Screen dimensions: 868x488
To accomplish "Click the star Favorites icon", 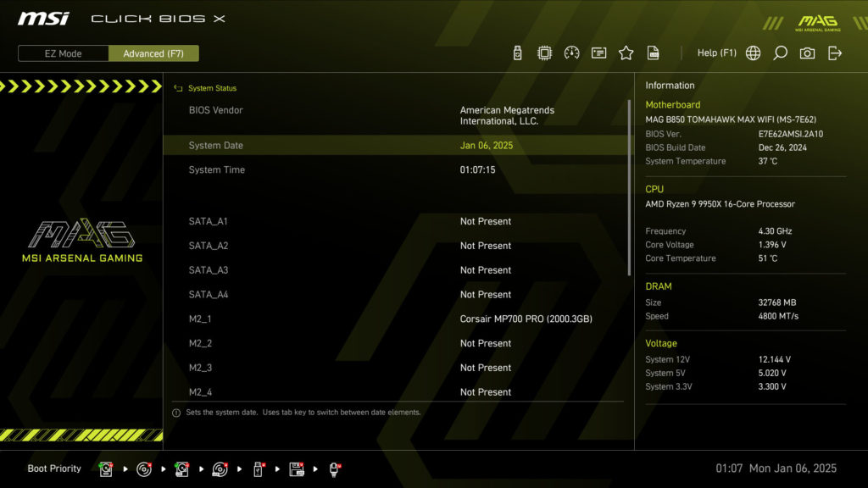I will (x=626, y=53).
